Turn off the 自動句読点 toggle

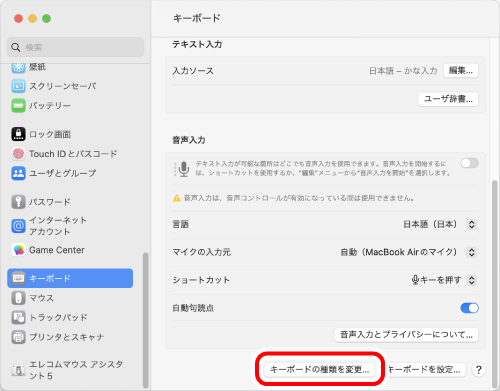tap(469, 308)
